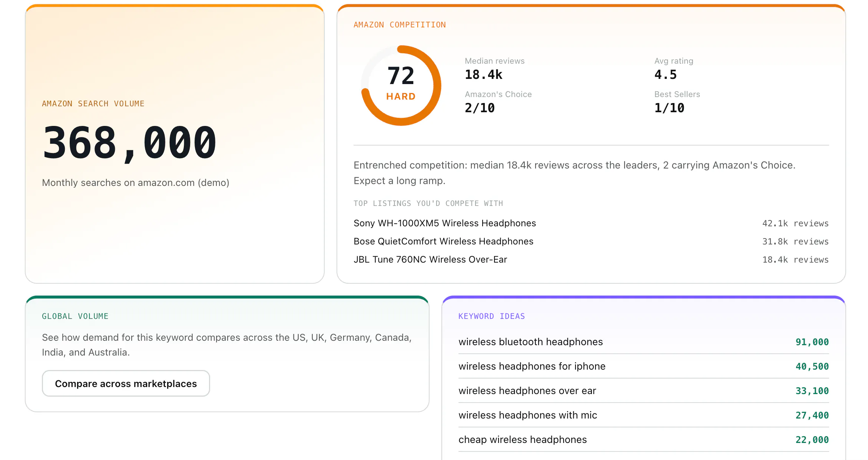
Task: Click the KEYWORD IDEAS heading
Action: (x=491, y=316)
